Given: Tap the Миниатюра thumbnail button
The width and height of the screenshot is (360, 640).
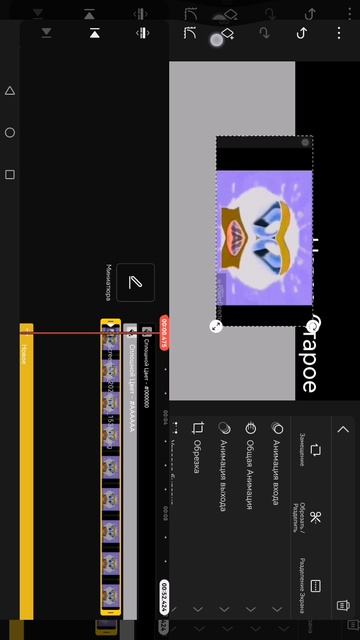Looking at the screenshot, I should [136, 282].
